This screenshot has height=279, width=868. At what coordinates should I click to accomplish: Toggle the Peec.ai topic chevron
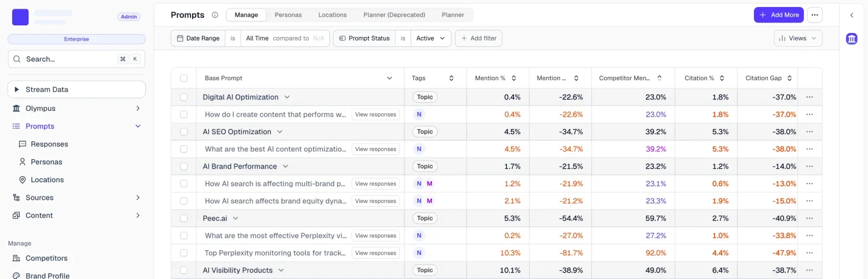coord(236,218)
